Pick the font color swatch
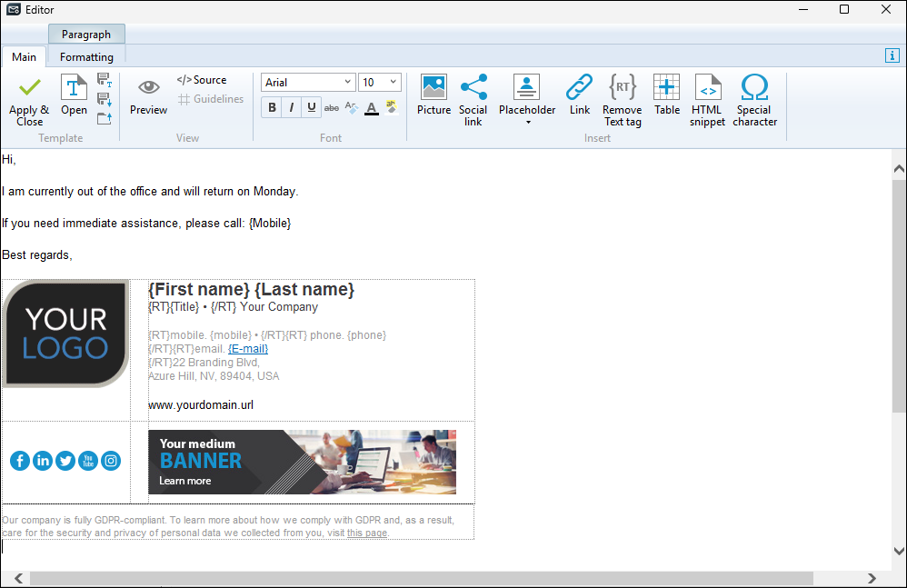This screenshot has height=588, width=907. [371, 108]
